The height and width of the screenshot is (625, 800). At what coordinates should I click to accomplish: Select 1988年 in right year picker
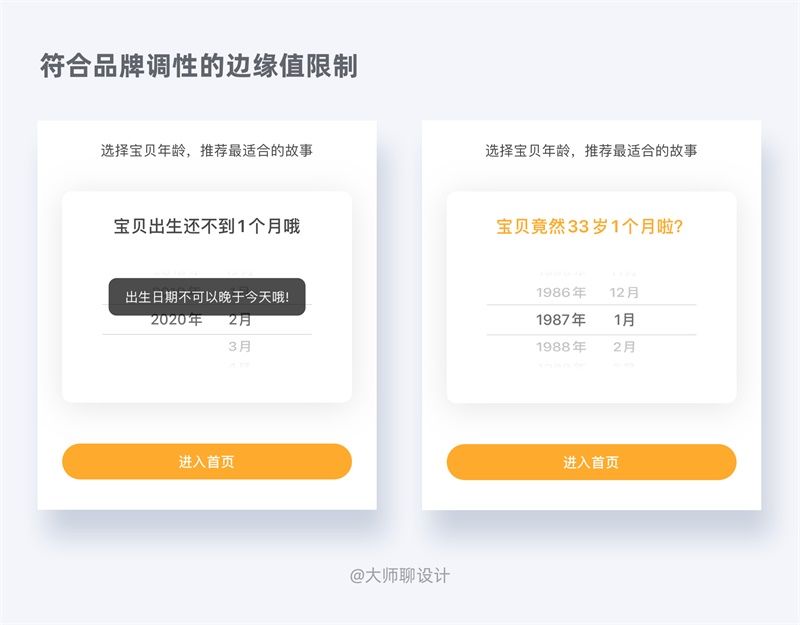coord(561,347)
